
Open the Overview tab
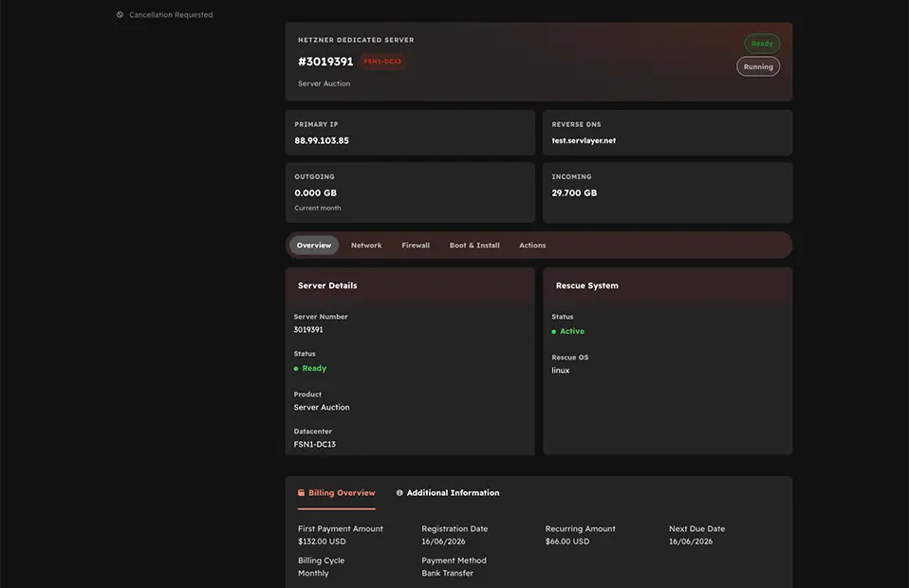click(x=314, y=245)
